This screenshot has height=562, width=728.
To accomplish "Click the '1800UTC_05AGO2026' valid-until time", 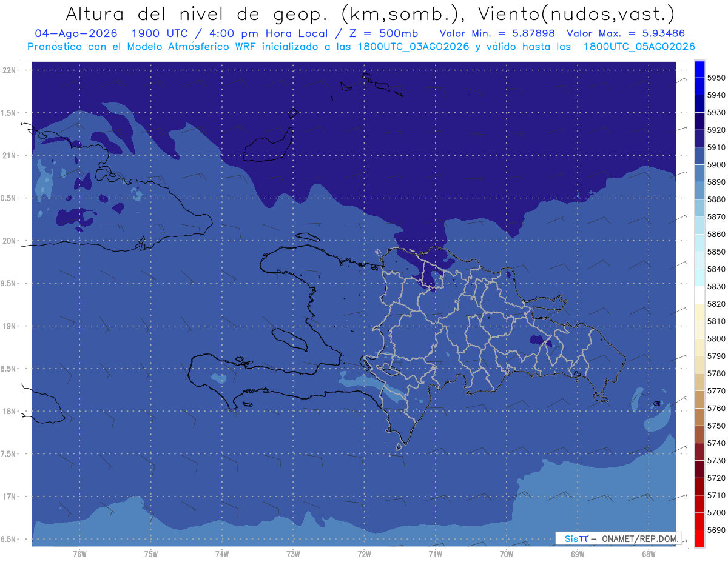I will pos(639,47).
